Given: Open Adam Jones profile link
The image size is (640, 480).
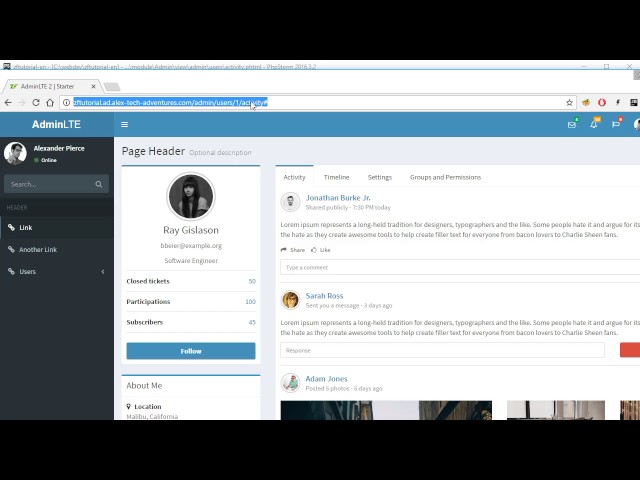Looking at the screenshot, I should [327, 379].
